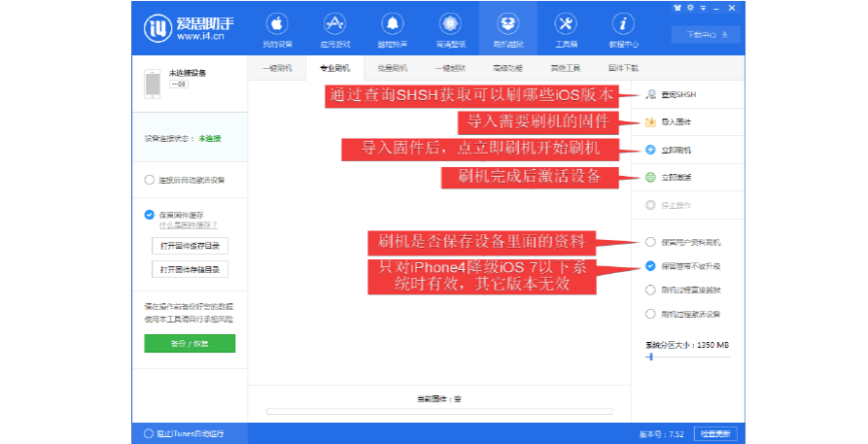Select Flash & Jailbreak (刷机越狱) box icon

pyautogui.click(x=507, y=24)
